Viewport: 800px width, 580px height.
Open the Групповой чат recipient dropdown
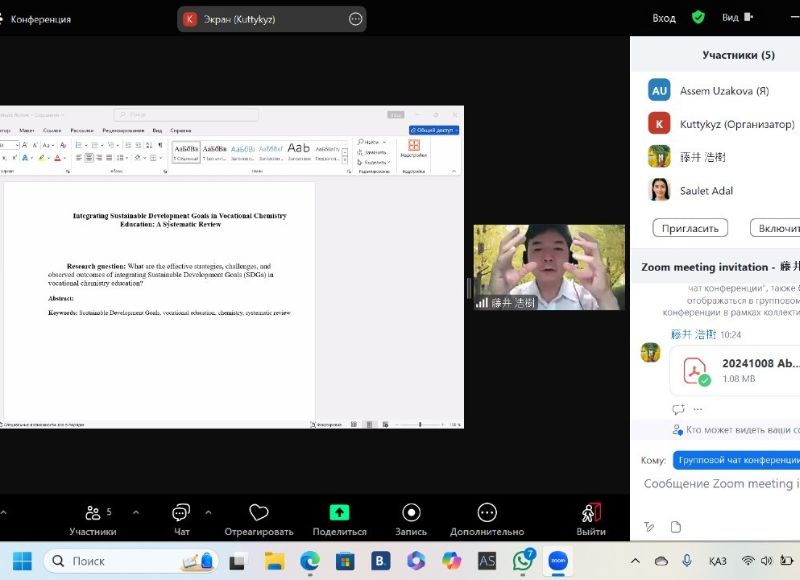(x=736, y=460)
